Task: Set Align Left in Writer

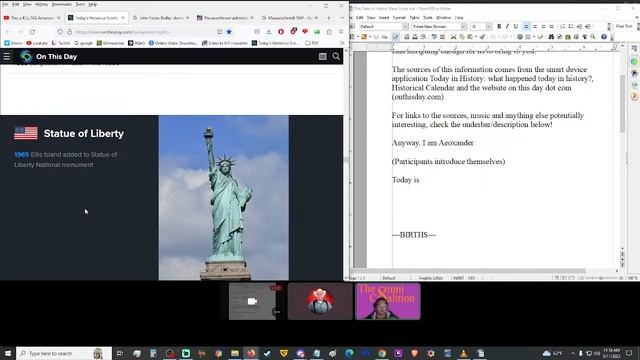Action: click(x=526, y=27)
